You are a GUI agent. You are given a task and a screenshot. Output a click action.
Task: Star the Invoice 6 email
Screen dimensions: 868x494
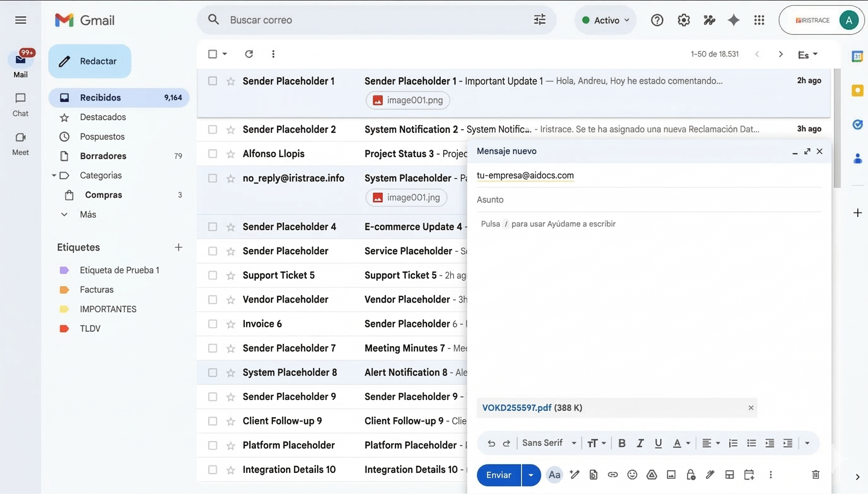(x=231, y=324)
